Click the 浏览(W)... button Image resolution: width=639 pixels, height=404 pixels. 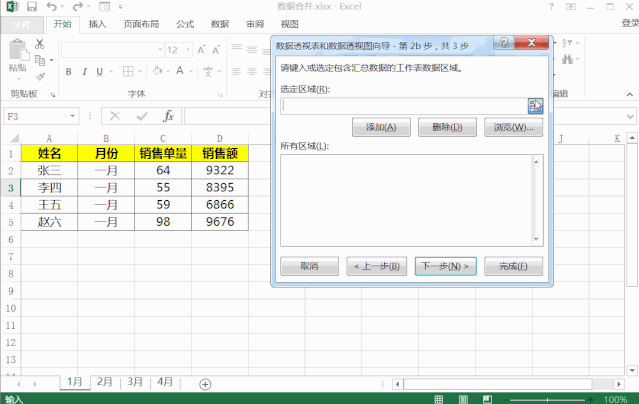click(x=513, y=127)
